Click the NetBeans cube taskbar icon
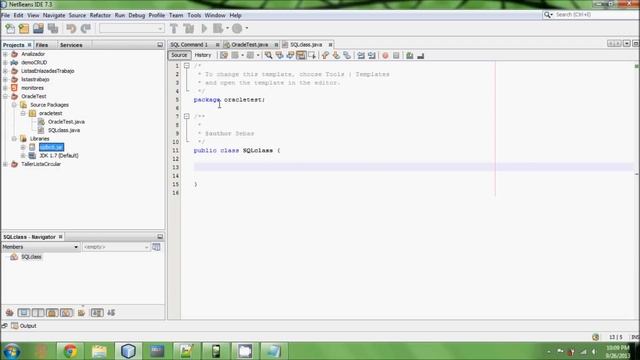Viewport: 640px width, 360px height. point(128,351)
